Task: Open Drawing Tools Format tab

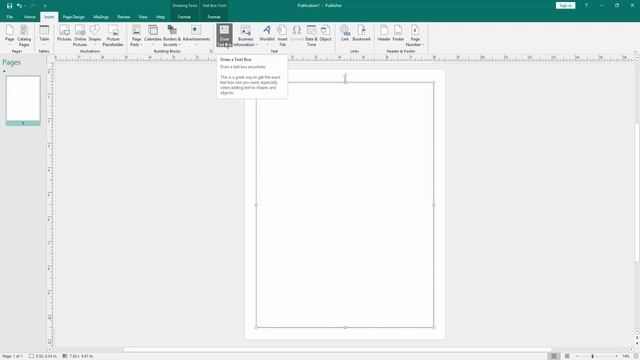Action: [x=184, y=17]
